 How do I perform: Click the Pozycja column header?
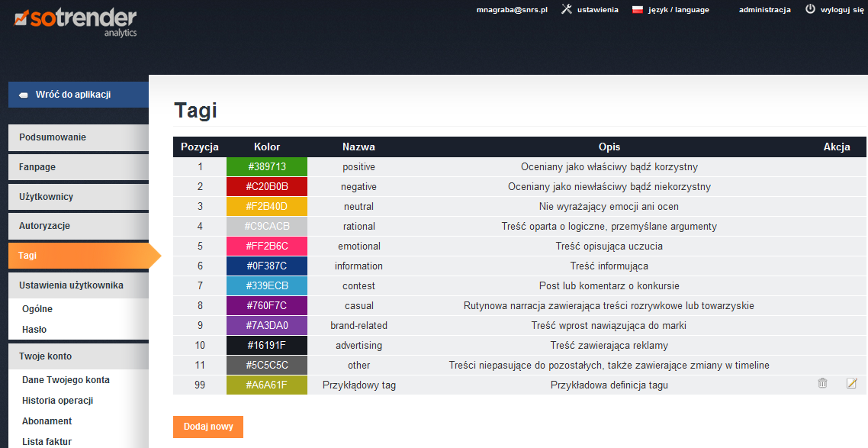200,147
